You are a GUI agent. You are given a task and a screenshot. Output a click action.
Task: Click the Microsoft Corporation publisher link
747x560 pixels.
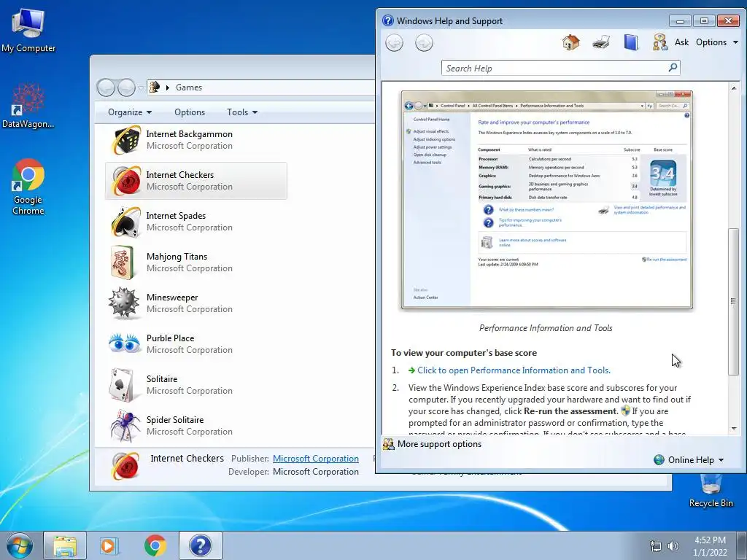coord(315,458)
